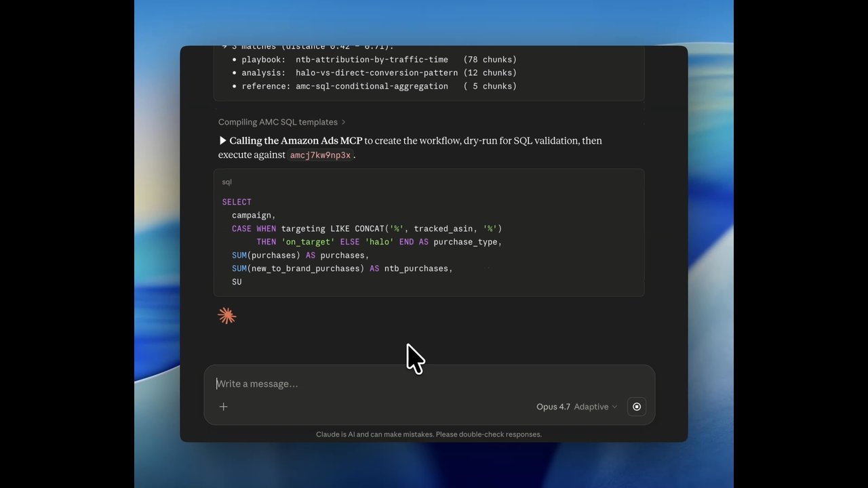Image resolution: width=868 pixels, height=488 pixels.
Task: Open the Opus 4.7 Adaptive model dropdown
Action: click(576, 407)
